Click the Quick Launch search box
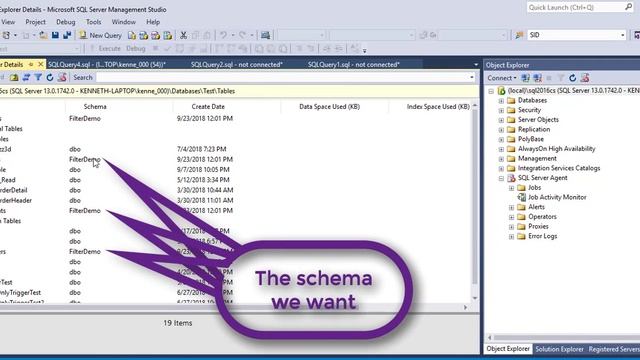This screenshot has height=360, width=640. click(x=580, y=7)
